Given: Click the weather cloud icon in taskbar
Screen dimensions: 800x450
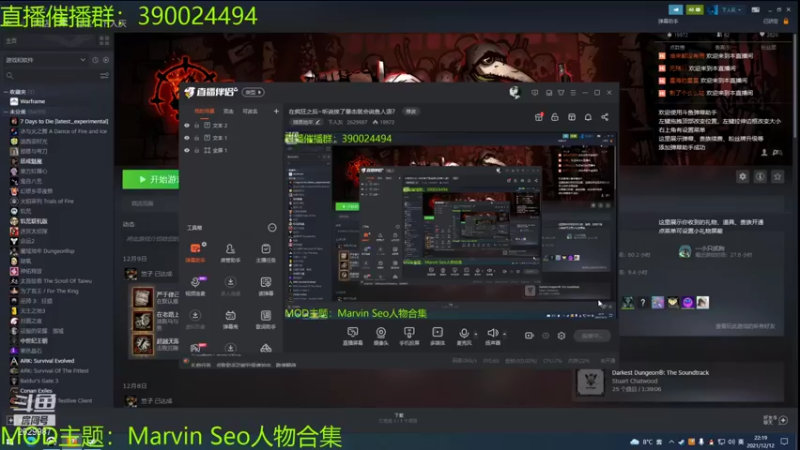Looking at the screenshot, I should click(635, 442).
